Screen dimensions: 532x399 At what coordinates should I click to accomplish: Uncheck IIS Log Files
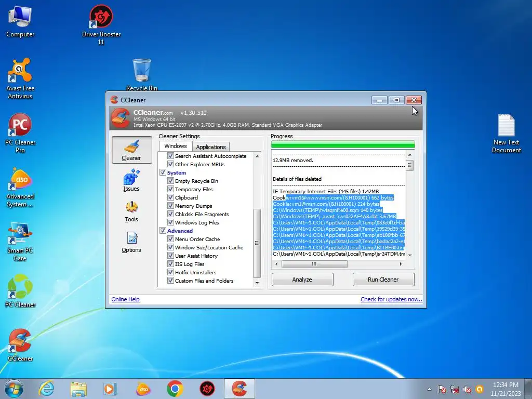pyautogui.click(x=170, y=264)
